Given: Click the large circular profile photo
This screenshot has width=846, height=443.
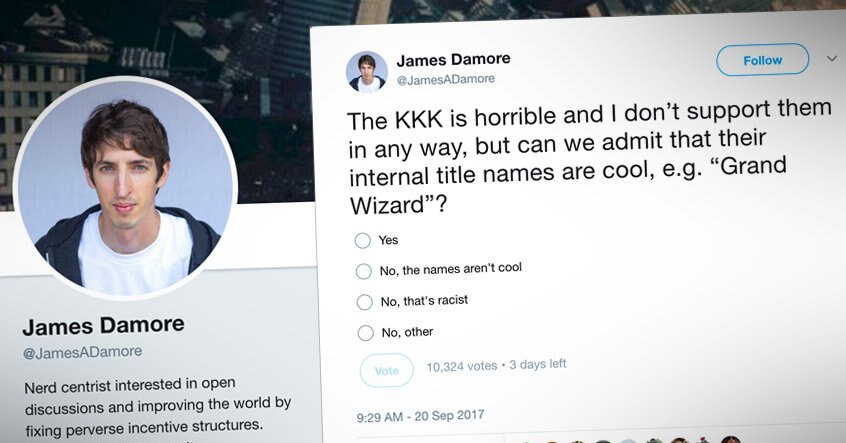Looking at the screenshot, I should click(126, 189).
